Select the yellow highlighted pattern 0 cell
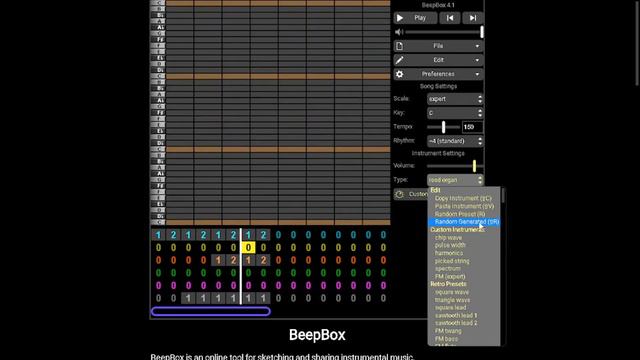This screenshot has width=640, height=360. [248, 247]
